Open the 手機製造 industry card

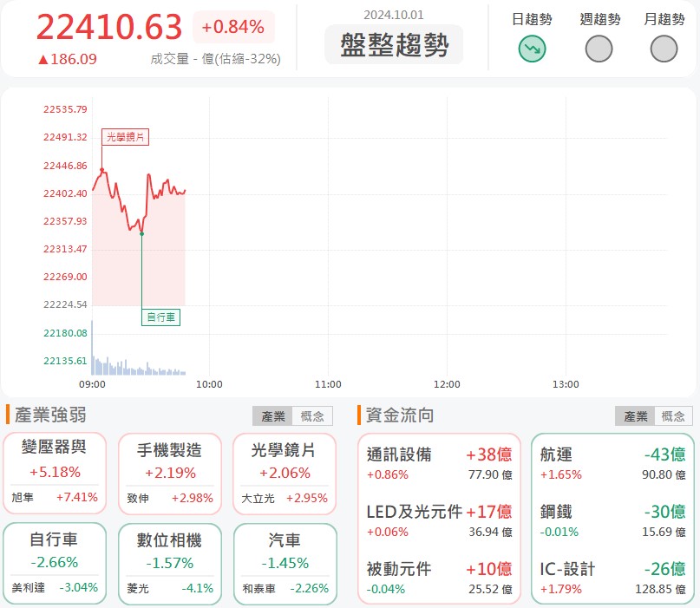click(x=170, y=474)
